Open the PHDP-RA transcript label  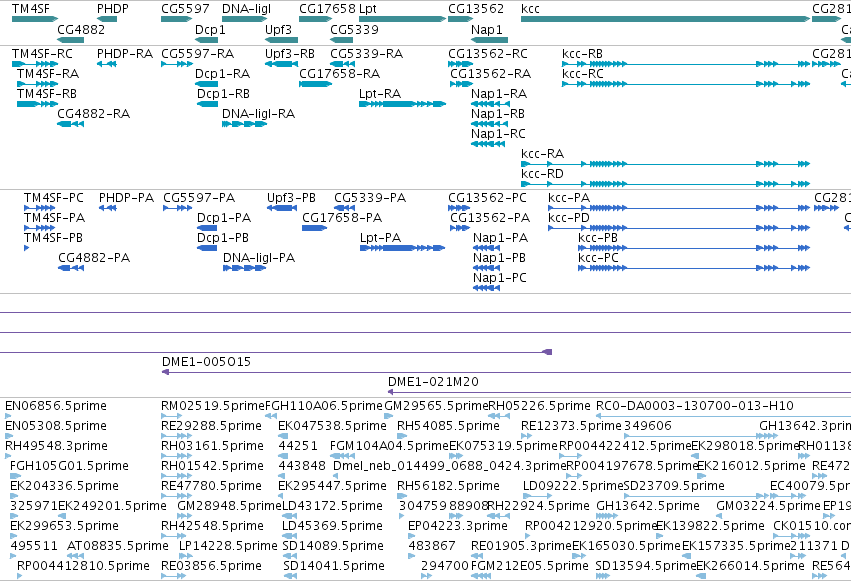pyautogui.click(x=125, y=54)
